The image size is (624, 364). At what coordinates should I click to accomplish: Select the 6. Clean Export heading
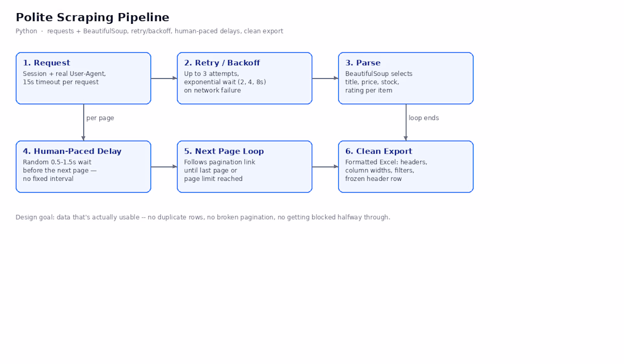tap(378, 151)
